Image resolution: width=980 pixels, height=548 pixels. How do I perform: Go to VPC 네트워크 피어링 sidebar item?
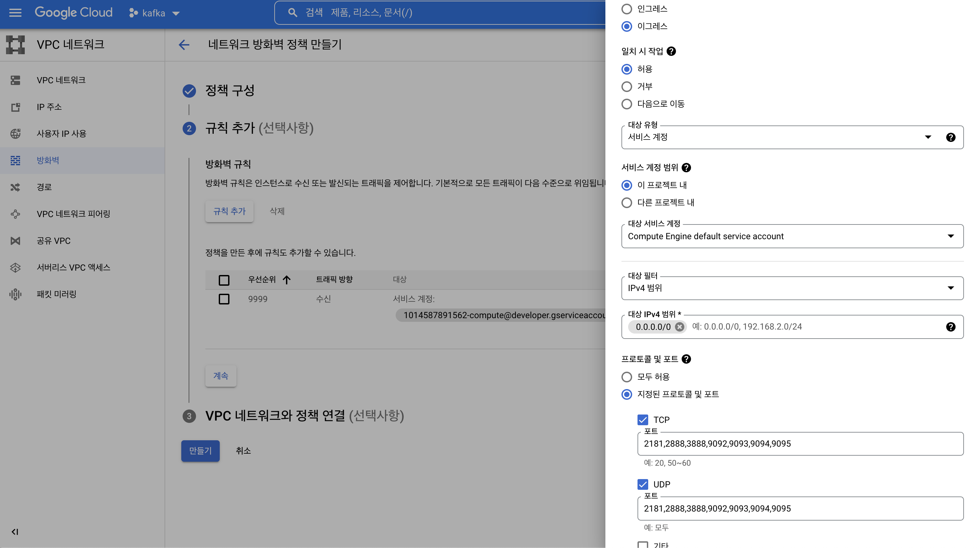point(73,214)
